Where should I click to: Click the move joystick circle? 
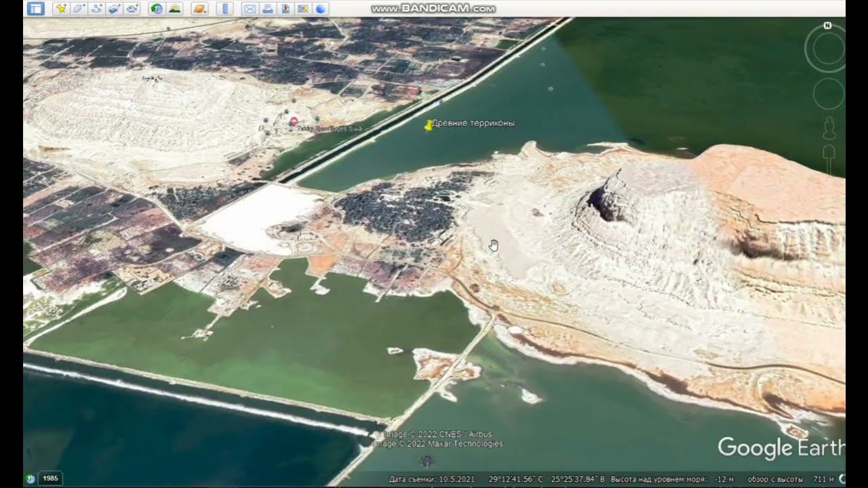(x=829, y=94)
